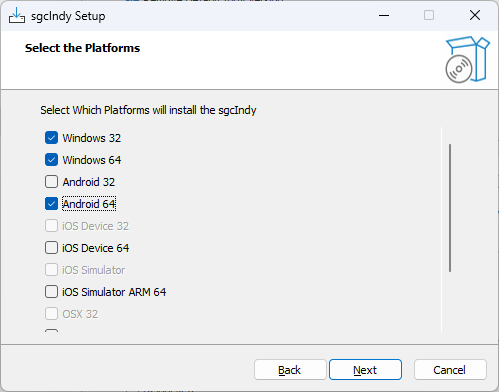499x392 pixels.
Task: Disable the Android 64 checkbox
Action: pos(51,204)
